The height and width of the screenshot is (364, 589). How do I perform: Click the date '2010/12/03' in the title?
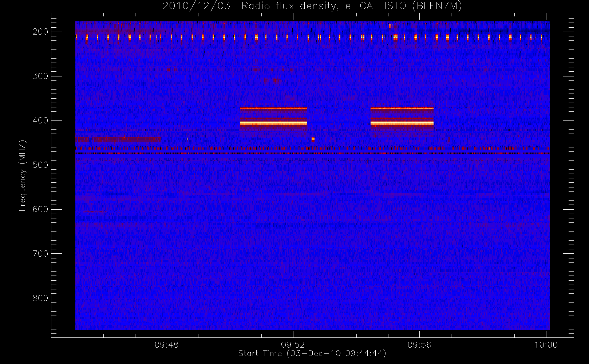pos(197,6)
